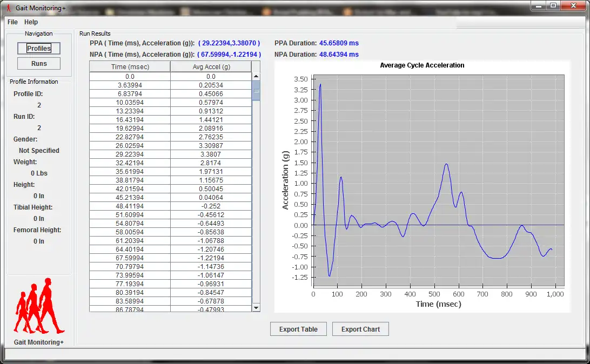Click the Export Table button
Viewport: 590px width, 364px height.
(x=298, y=329)
